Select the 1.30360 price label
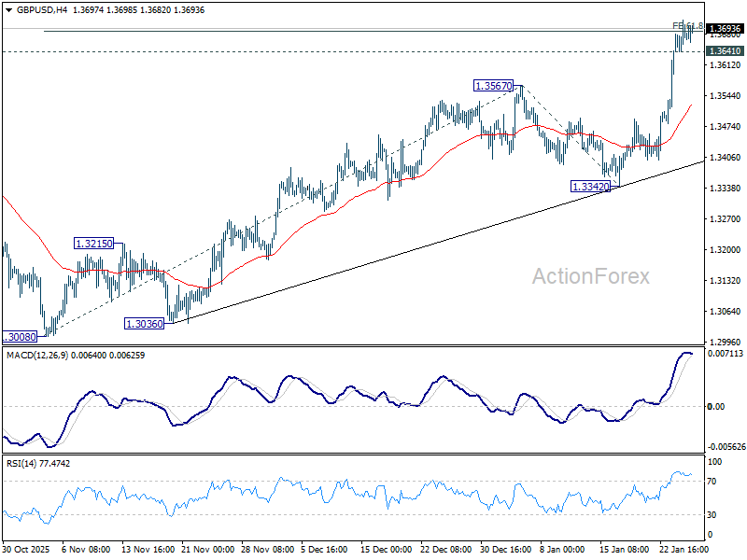747x560 pixels. pyautogui.click(x=145, y=324)
